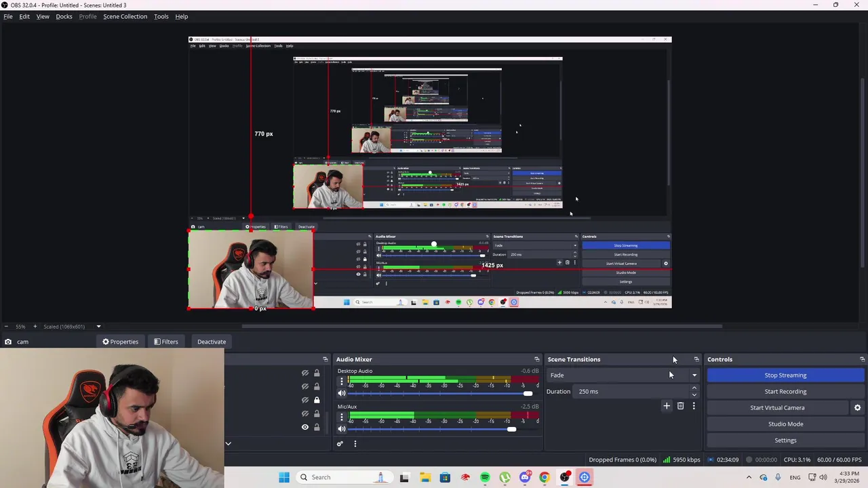Open Discord from the taskbar

[x=525, y=477]
